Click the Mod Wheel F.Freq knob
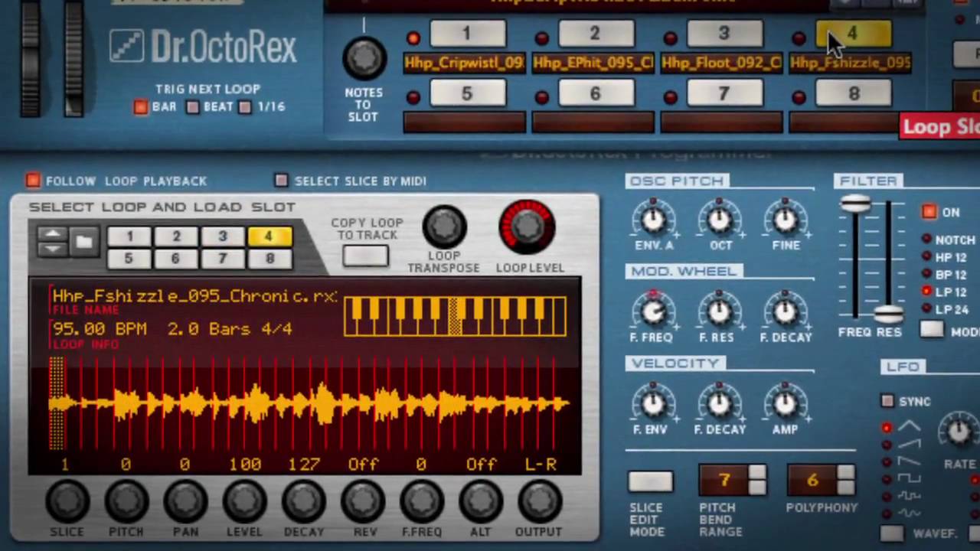This screenshot has height=551, width=980. click(653, 311)
